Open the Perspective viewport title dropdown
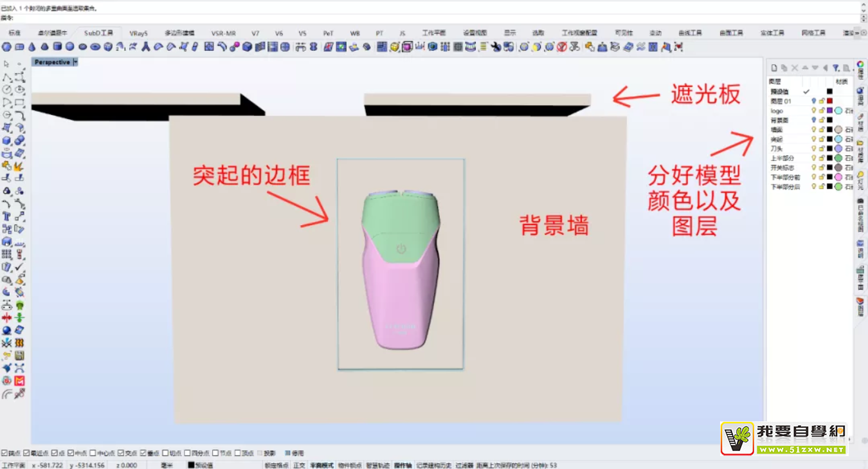Screen dimensions: 868x469 74,62
